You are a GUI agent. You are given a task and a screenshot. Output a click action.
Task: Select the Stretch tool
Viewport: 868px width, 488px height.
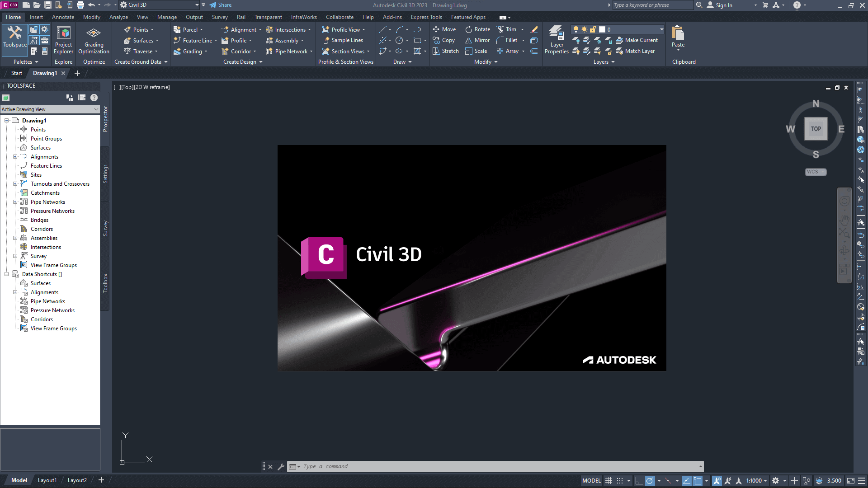(x=446, y=51)
